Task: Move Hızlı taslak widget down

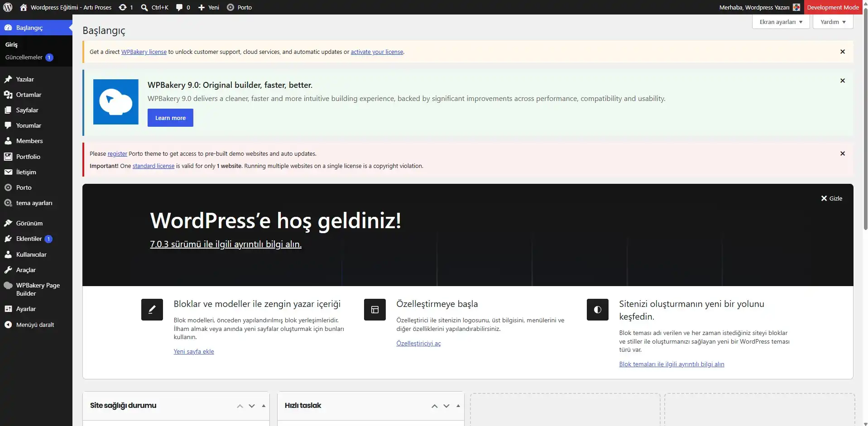Action: point(446,406)
